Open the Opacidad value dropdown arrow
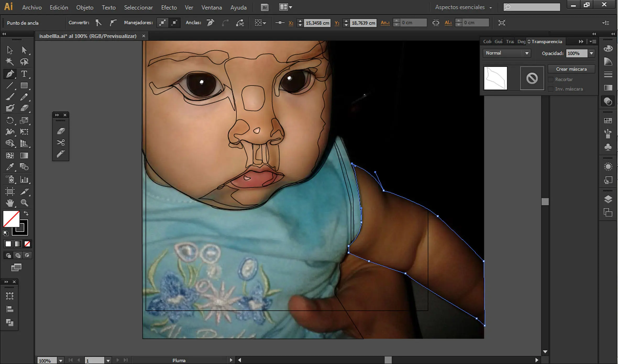This screenshot has width=618, height=364. (x=592, y=53)
